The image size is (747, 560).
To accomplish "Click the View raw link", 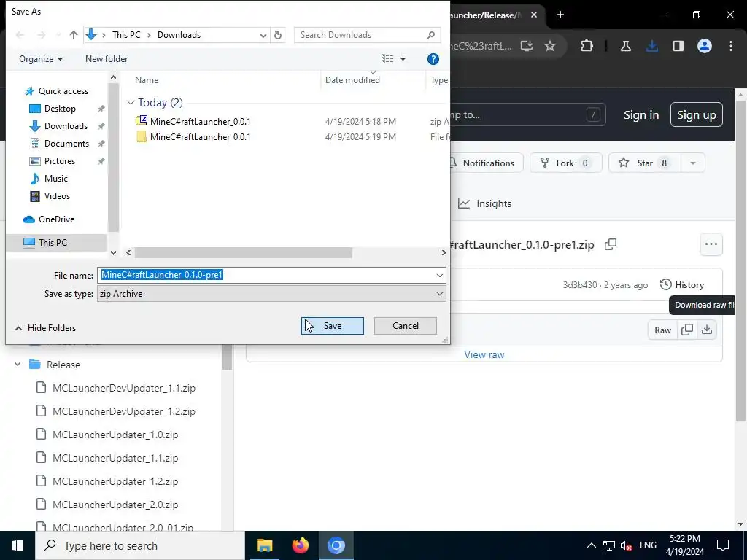I will point(484,355).
